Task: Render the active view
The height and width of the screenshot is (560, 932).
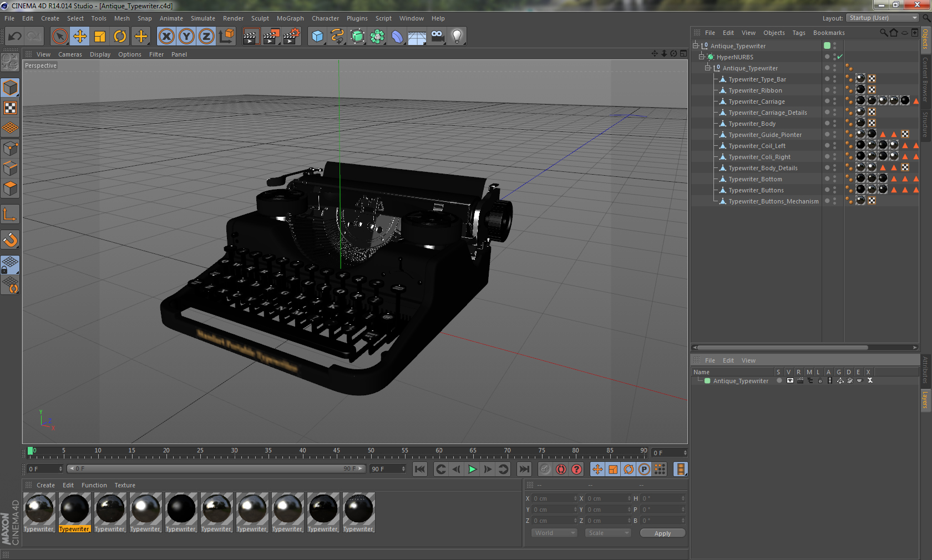Action: pyautogui.click(x=251, y=37)
